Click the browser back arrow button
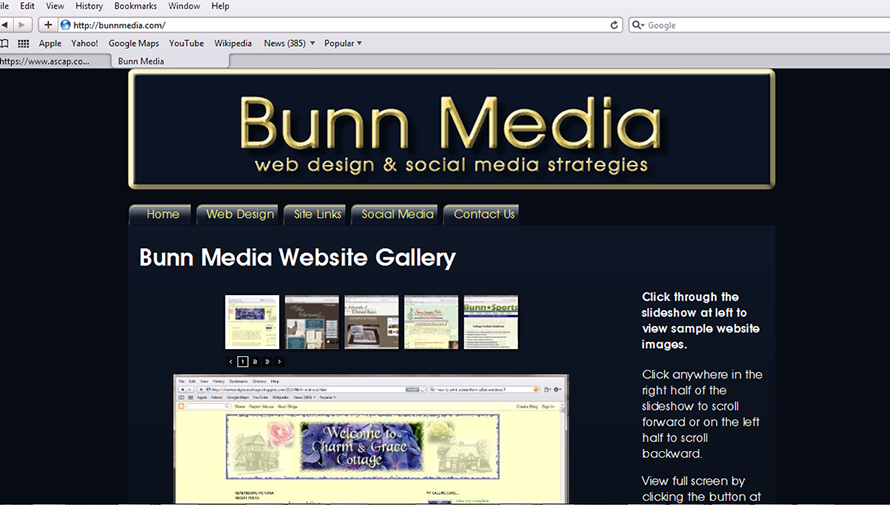Screen dimensions: 890x505 [x=5, y=25]
